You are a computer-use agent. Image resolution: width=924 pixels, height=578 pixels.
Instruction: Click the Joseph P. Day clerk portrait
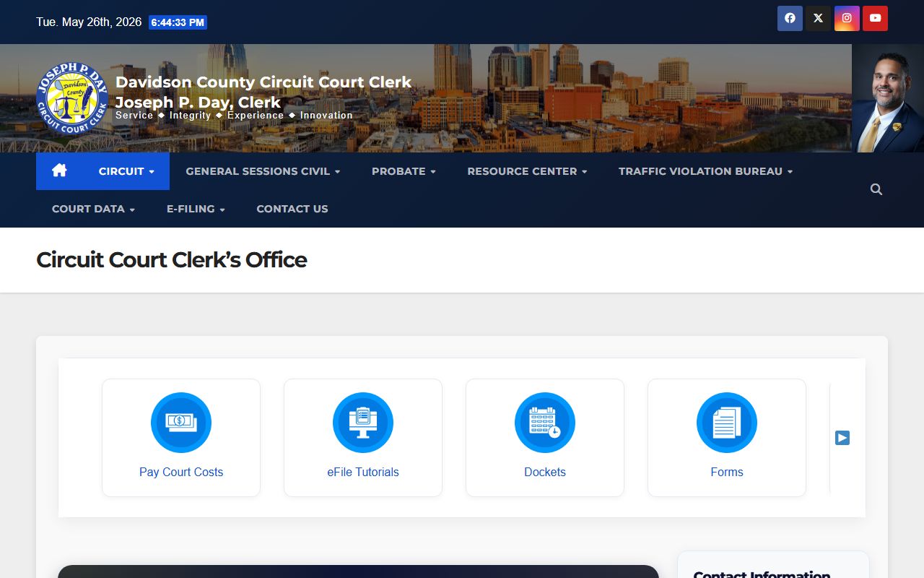coord(888,98)
